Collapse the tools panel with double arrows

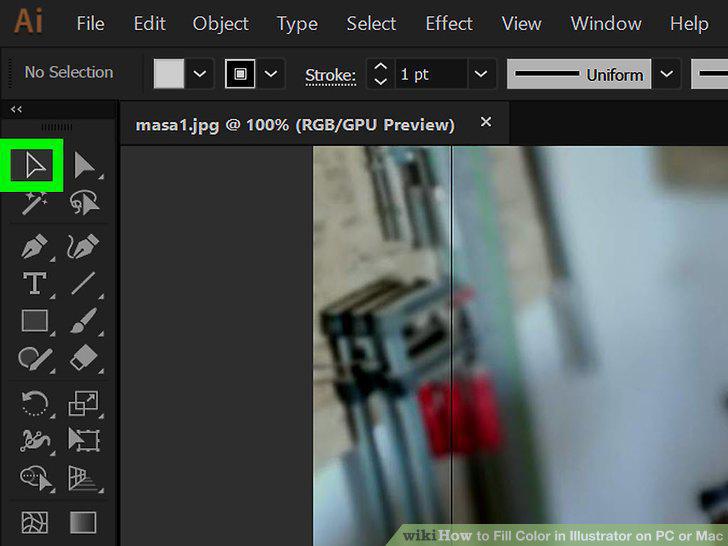(17, 110)
